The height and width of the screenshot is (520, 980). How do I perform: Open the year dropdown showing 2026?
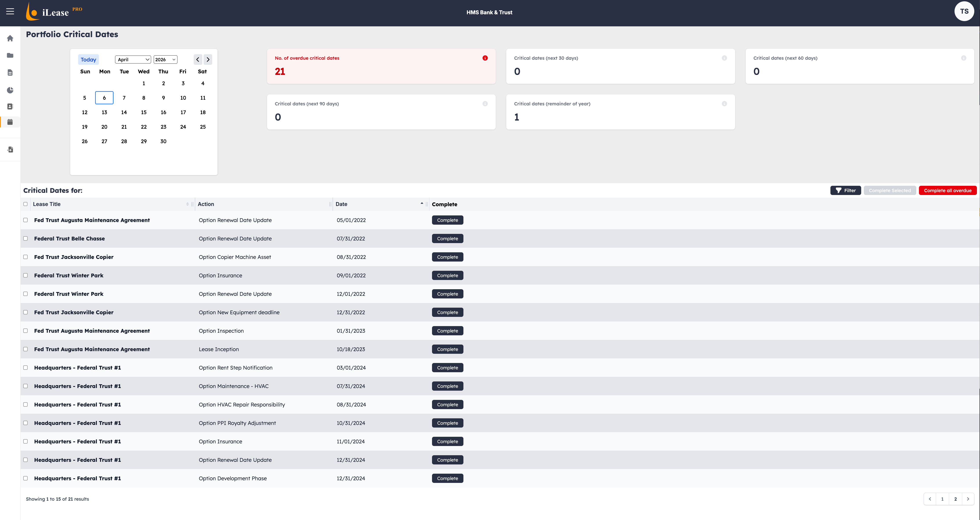165,59
